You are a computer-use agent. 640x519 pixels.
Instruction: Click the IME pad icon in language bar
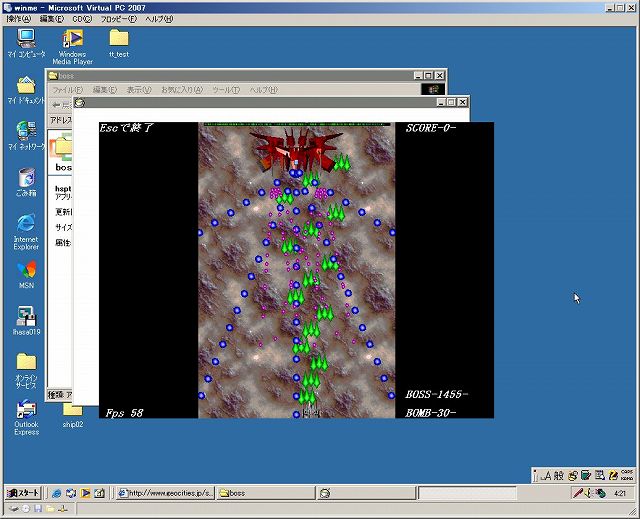573,475
